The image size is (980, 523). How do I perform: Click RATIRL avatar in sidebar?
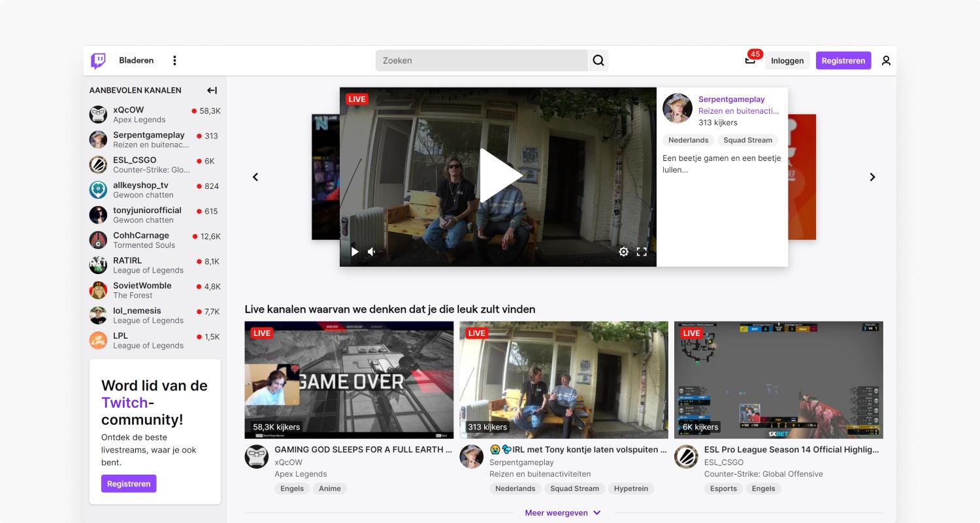(x=98, y=265)
